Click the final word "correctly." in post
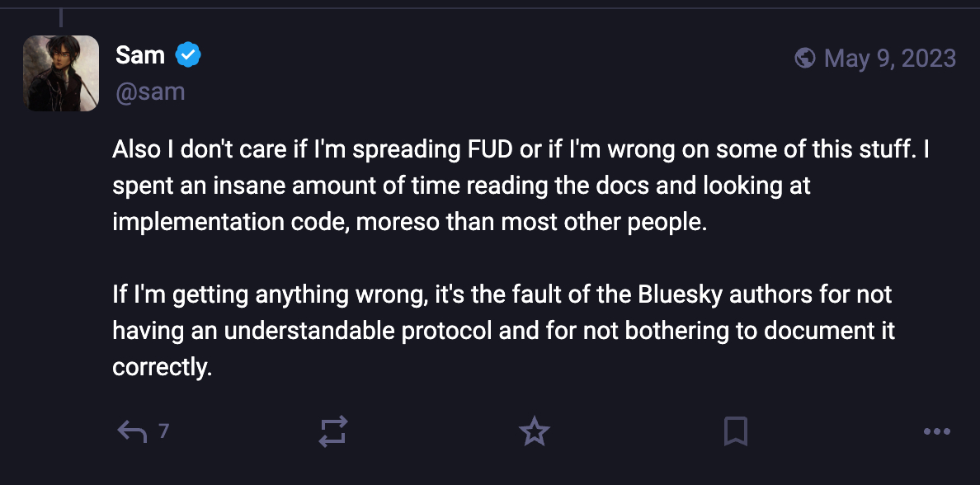This screenshot has width=980, height=485. click(x=163, y=366)
